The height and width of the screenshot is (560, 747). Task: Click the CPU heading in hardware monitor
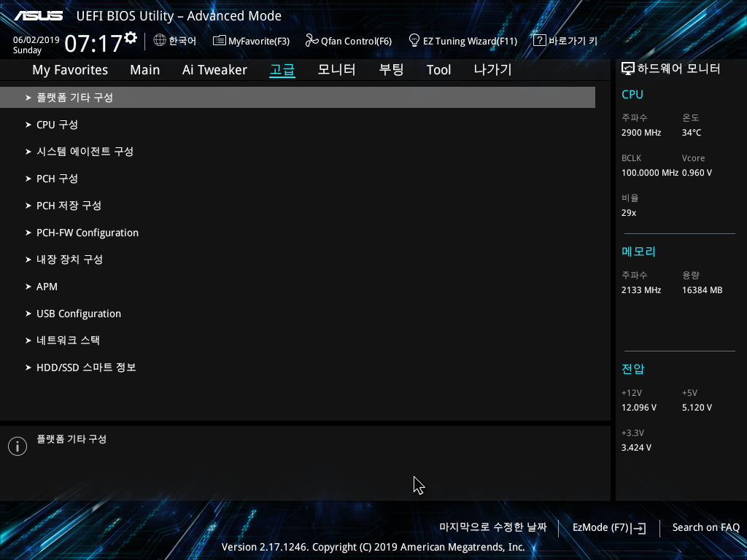click(632, 94)
